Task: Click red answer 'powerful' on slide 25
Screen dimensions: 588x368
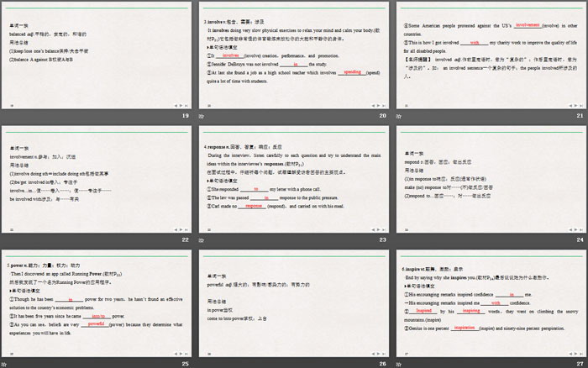Action: [96, 323]
